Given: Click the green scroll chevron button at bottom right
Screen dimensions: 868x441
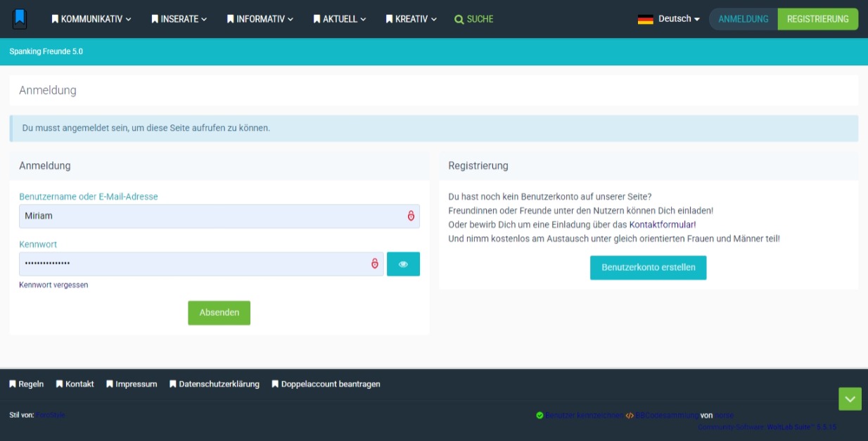Looking at the screenshot, I should (850, 399).
